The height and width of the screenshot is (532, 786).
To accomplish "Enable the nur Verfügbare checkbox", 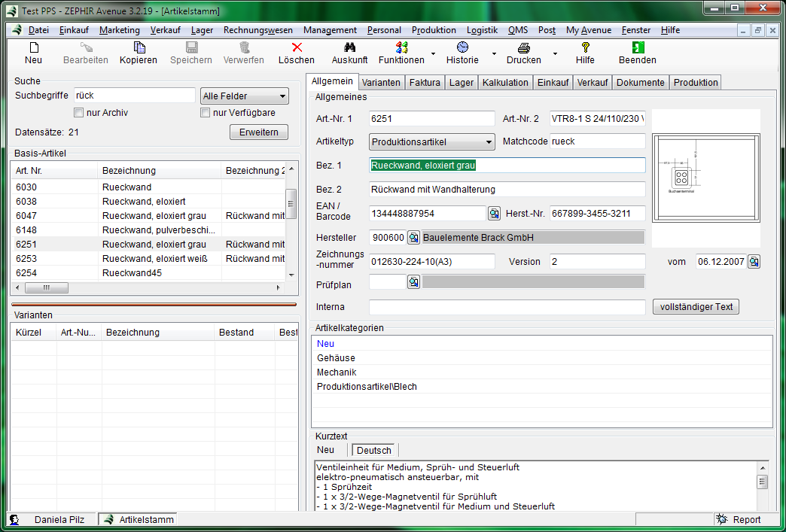I will [x=205, y=113].
